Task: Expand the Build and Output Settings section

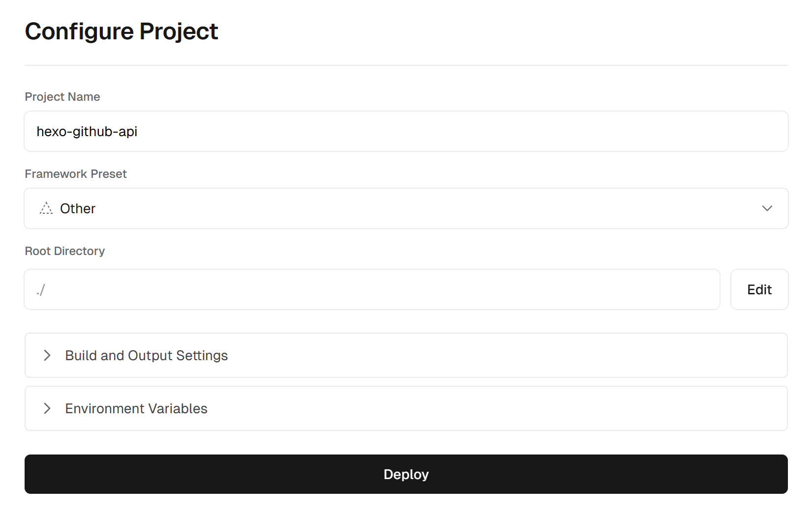Action: coord(406,355)
